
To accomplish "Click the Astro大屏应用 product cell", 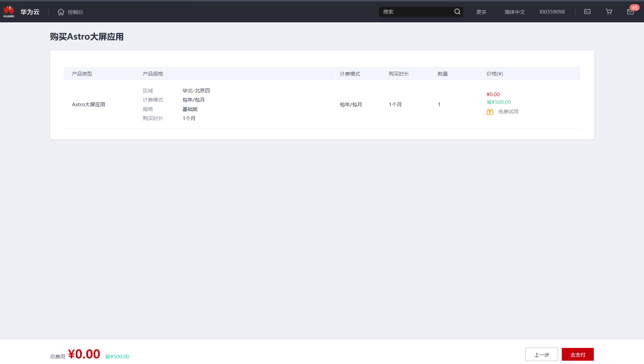I will click(x=88, y=104).
